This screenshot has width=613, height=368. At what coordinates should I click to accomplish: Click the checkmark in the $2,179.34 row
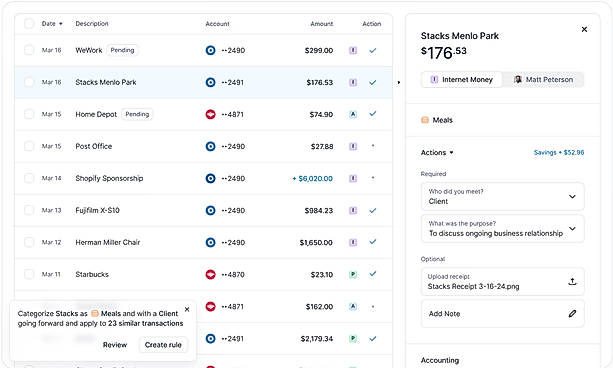[x=373, y=339]
